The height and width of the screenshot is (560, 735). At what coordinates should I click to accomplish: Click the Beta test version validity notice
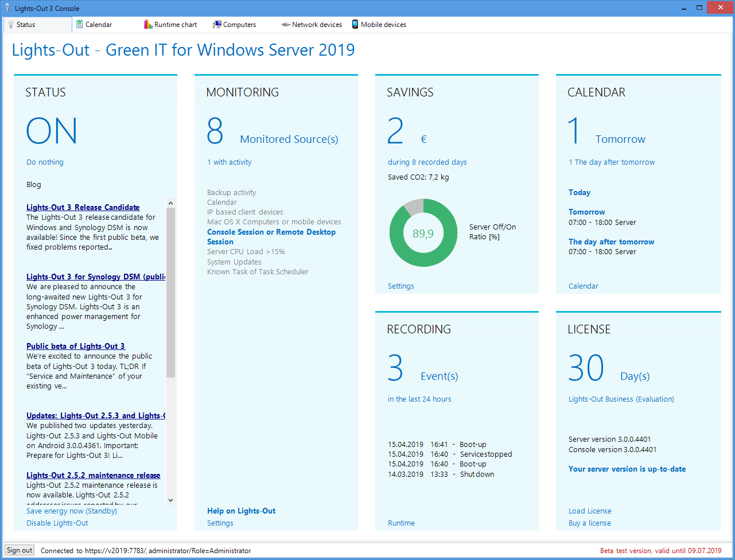[x=661, y=550]
